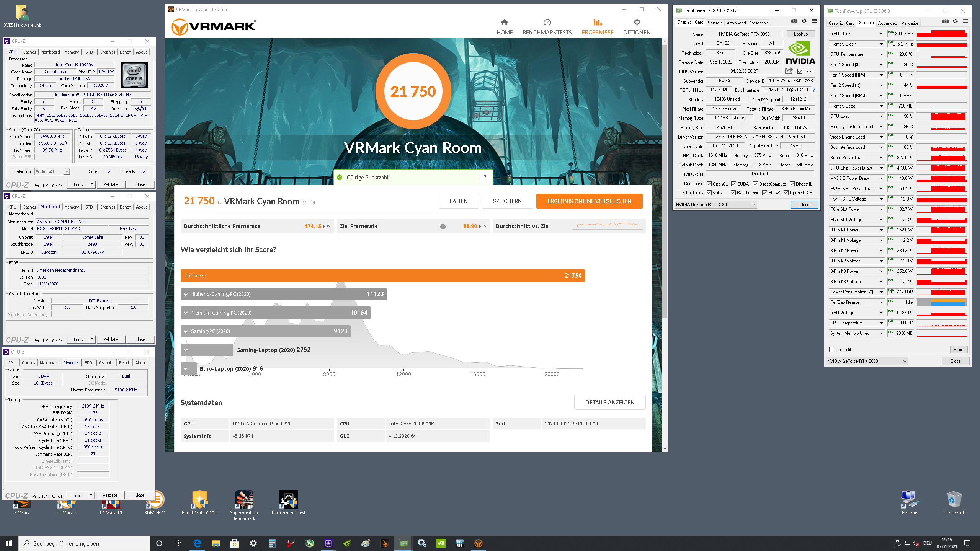
Task: Toggle the PhysX checkbox in GPU-Z
Action: (x=764, y=193)
